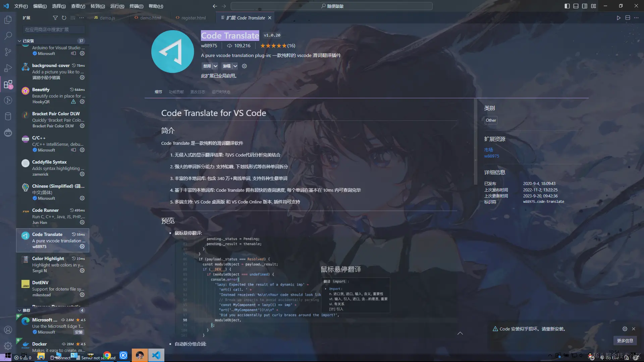
Task: Click the Beautify warning triangle icon
Action: (x=73, y=102)
